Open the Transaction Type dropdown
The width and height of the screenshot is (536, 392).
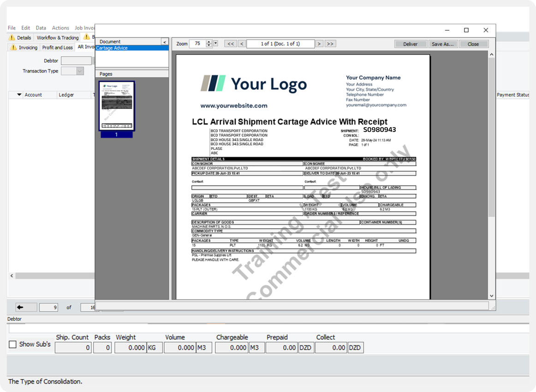(x=80, y=71)
